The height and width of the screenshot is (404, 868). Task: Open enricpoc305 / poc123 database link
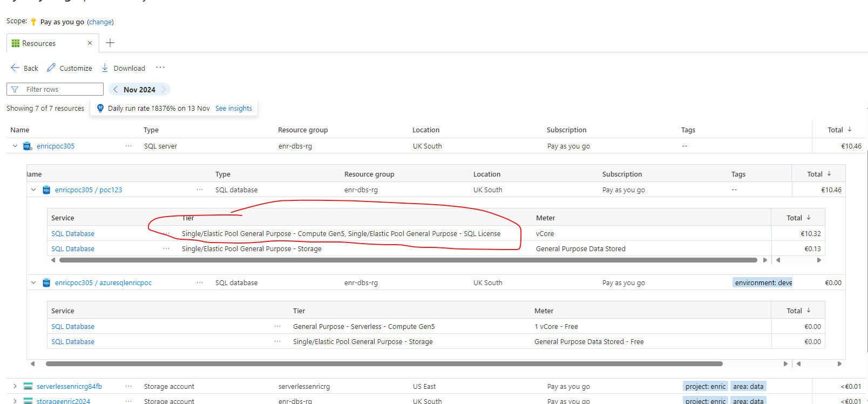[x=89, y=190]
